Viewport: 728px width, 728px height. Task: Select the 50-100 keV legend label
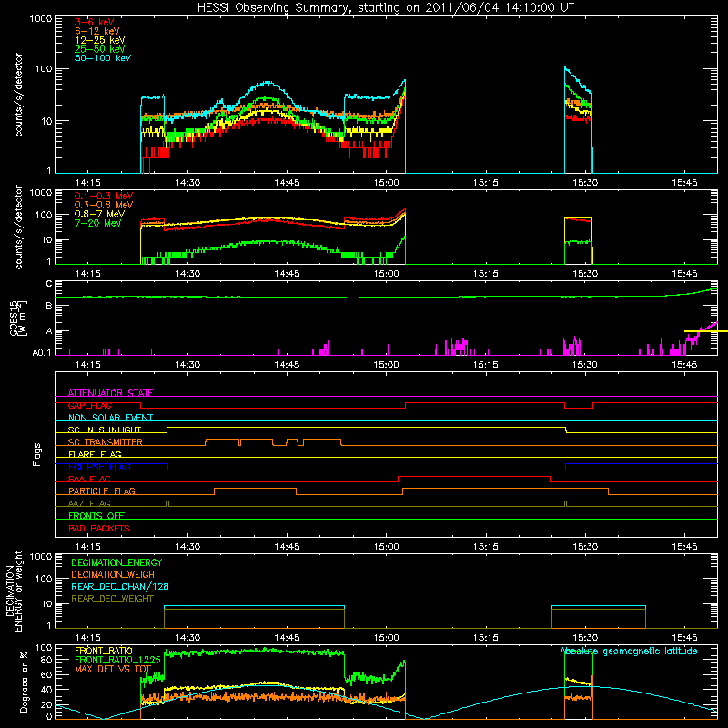coord(103,58)
